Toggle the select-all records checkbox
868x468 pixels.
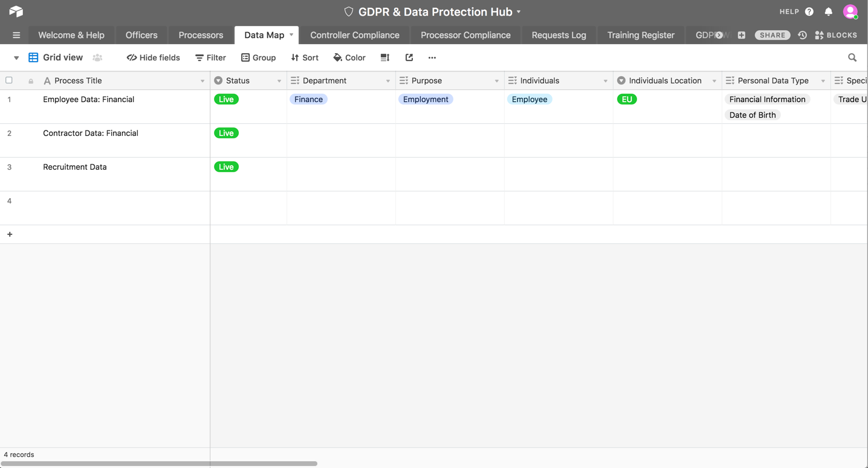click(8, 80)
